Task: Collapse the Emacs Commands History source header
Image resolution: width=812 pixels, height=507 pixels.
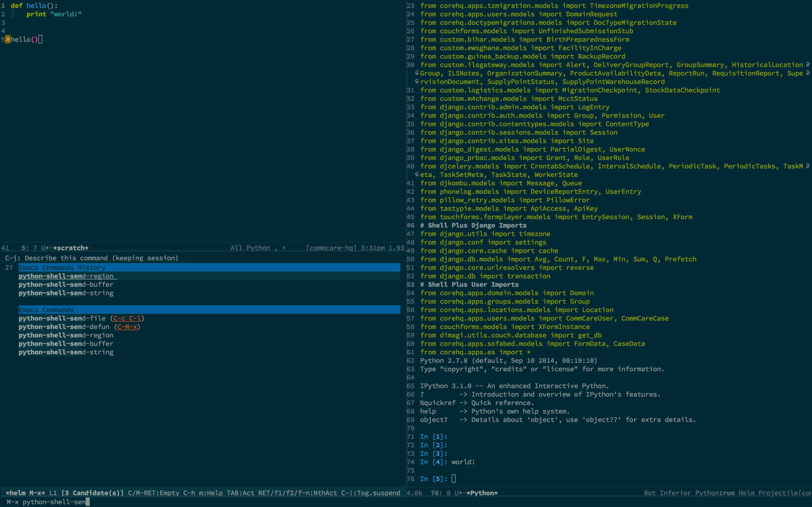Action: coord(62,268)
